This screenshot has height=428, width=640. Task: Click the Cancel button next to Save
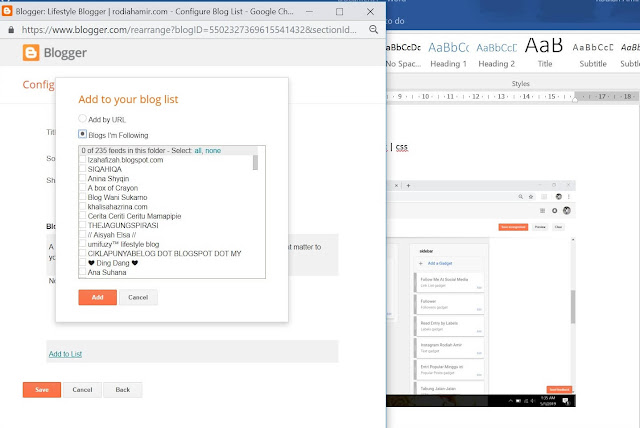82,390
